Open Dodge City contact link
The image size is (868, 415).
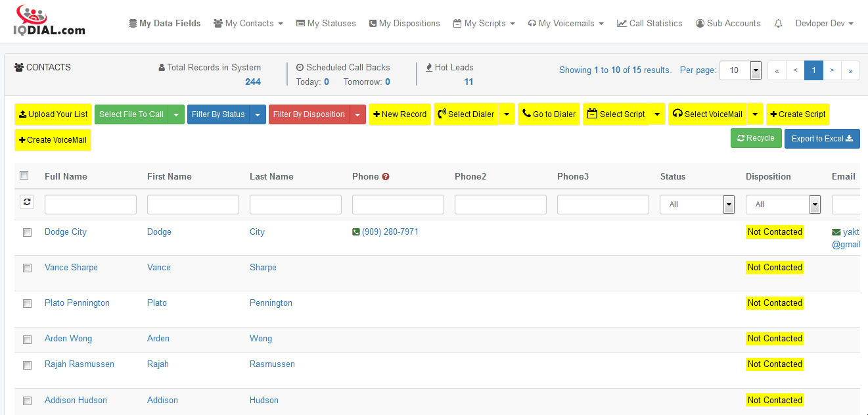[x=66, y=232]
